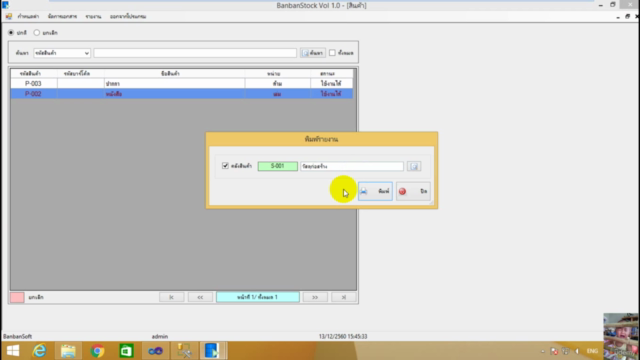Open the second menu bar item
This screenshot has width=640, height=360.
62,16
